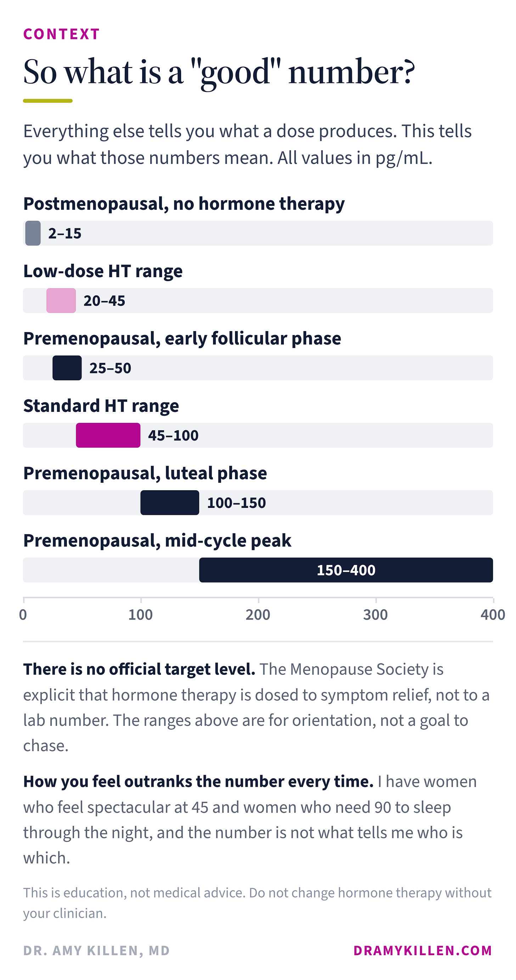Click the gray 2–15 postmenopausal bar

coord(33,233)
